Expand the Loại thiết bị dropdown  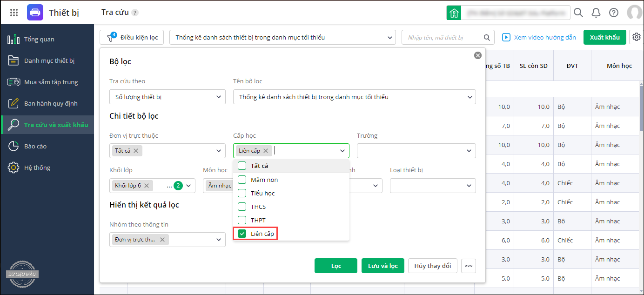click(433, 186)
